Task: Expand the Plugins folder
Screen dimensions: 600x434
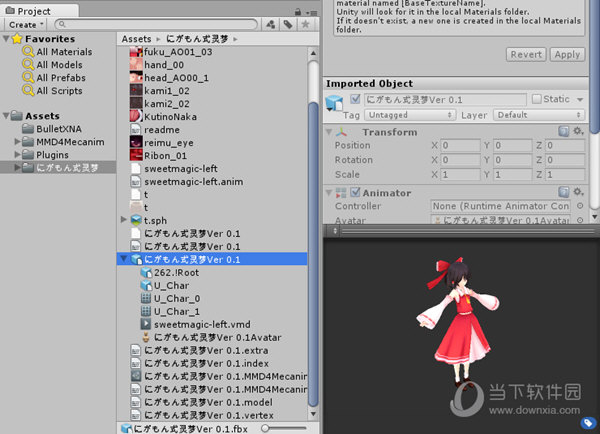Action: coord(17,155)
